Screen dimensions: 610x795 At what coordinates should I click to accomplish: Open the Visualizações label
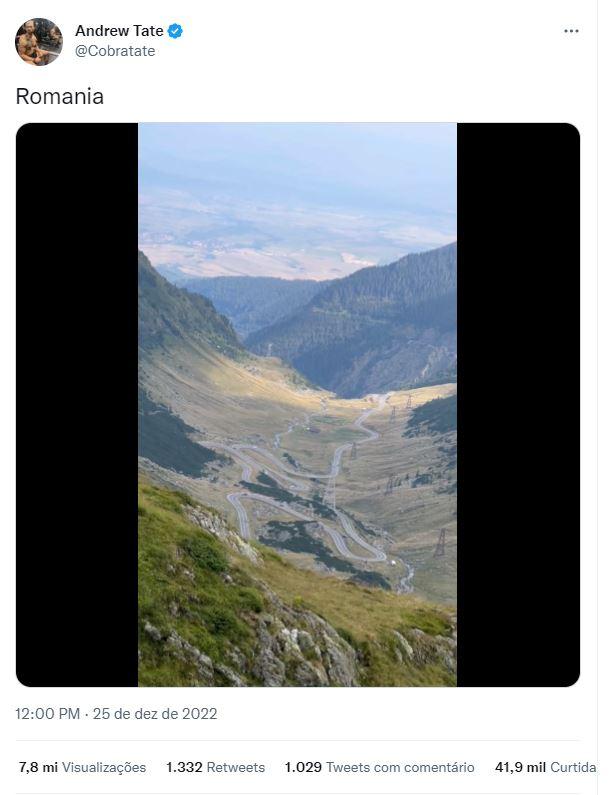pyautogui.click(x=104, y=767)
